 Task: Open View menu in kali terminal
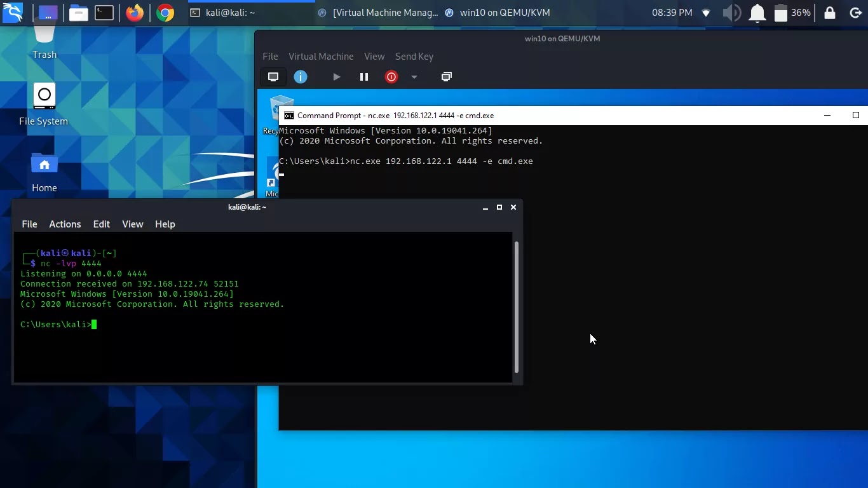click(x=132, y=224)
